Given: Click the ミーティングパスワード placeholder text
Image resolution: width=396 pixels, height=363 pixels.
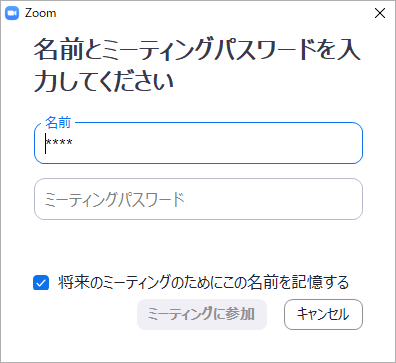Looking at the screenshot, I should coord(114,199).
